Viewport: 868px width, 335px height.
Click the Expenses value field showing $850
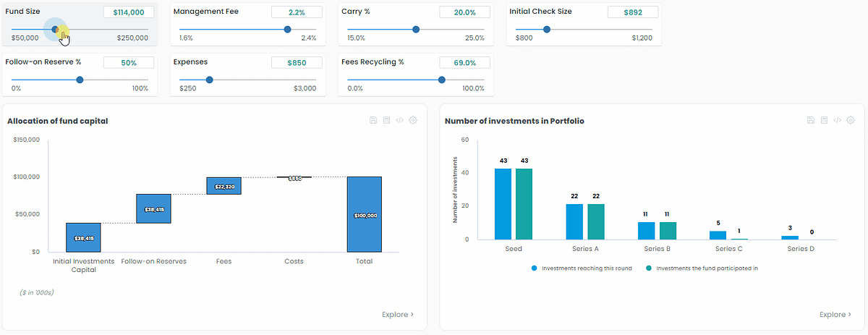pos(297,63)
